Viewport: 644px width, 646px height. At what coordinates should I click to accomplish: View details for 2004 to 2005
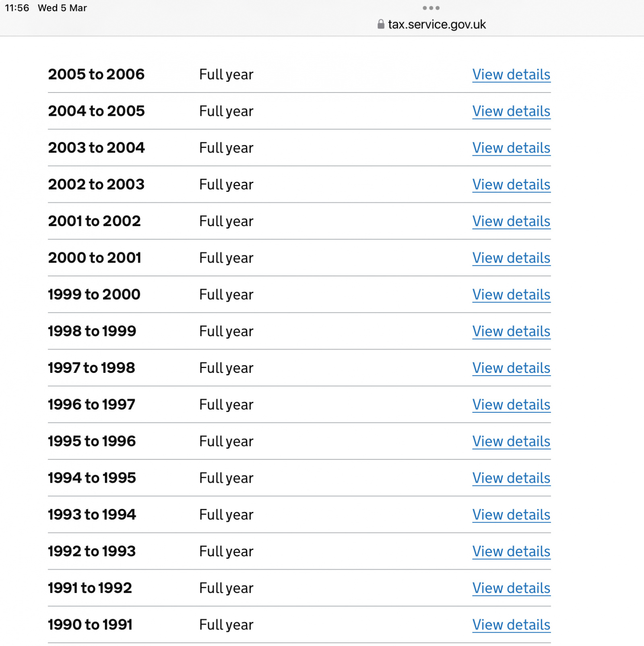511,111
